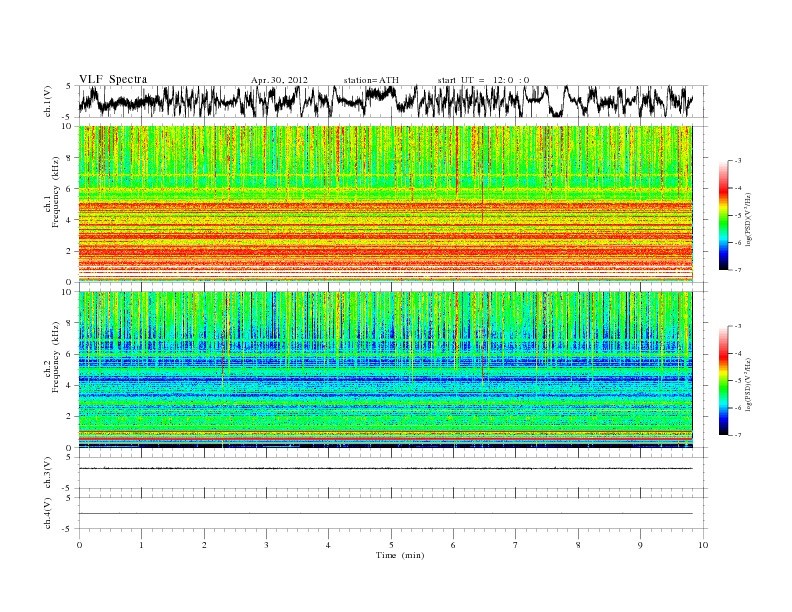The image size is (792, 612).
Task: Click the "7" time axis tick label
Action: tap(516, 545)
